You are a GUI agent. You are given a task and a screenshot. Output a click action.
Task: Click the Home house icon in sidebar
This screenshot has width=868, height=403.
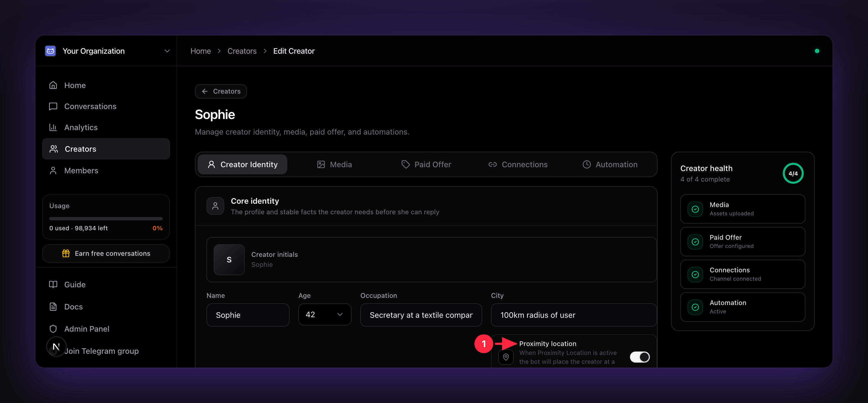coord(53,85)
